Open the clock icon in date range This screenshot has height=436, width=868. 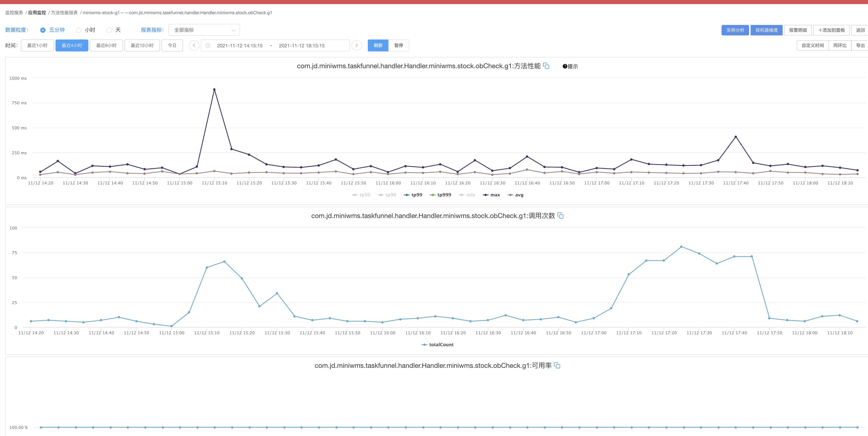(x=208, y=45)
